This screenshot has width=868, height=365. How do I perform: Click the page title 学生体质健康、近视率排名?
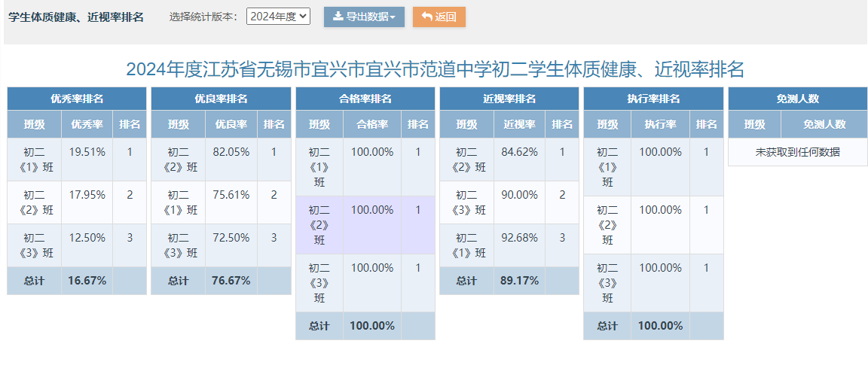coord(76,17)
